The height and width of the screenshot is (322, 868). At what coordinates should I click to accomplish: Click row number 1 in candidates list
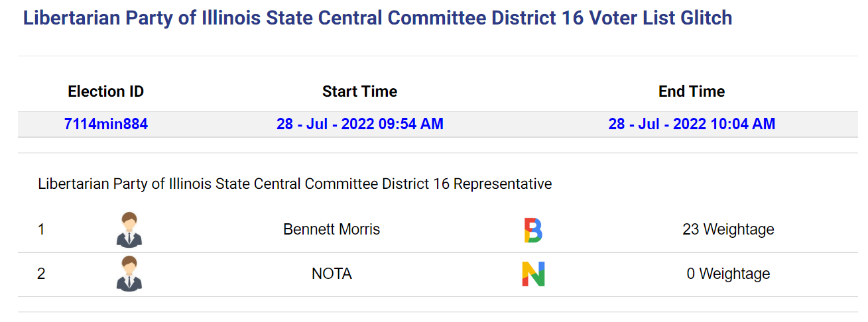coord(41,230)
